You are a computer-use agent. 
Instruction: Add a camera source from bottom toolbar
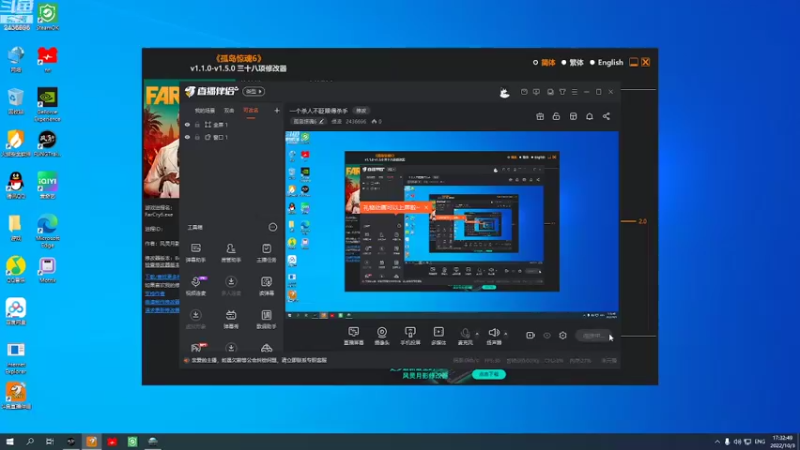pyautogui.click(x=382, y=335)
